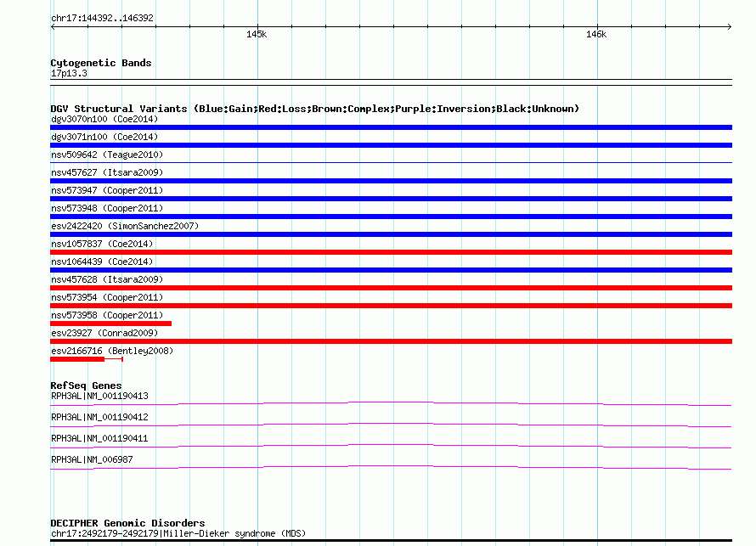Open the nsv457627 (Itsara2009) variant label
The width and height of the screenshot is (756, 546).
[107, 172]
